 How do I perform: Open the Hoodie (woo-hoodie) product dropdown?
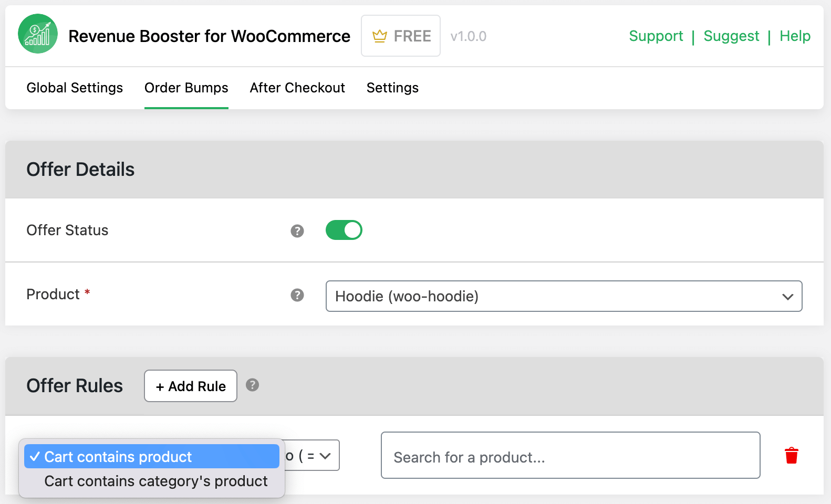point(564,296)
